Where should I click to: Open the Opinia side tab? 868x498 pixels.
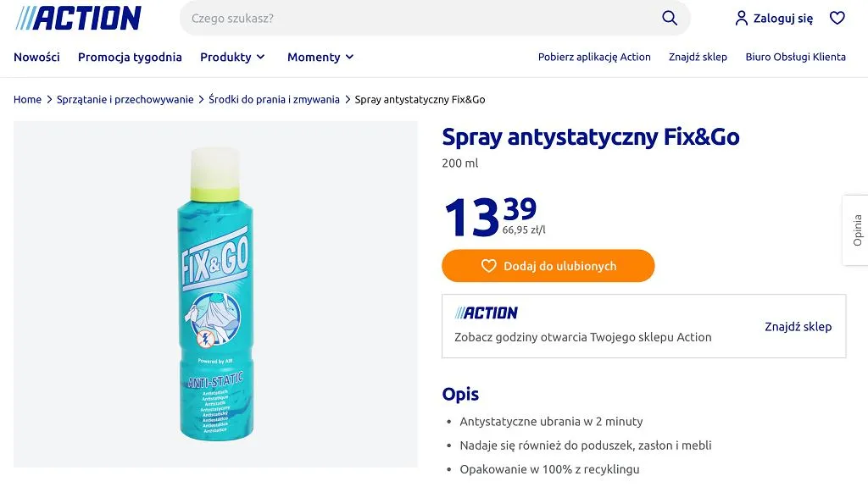coord(856,230)
